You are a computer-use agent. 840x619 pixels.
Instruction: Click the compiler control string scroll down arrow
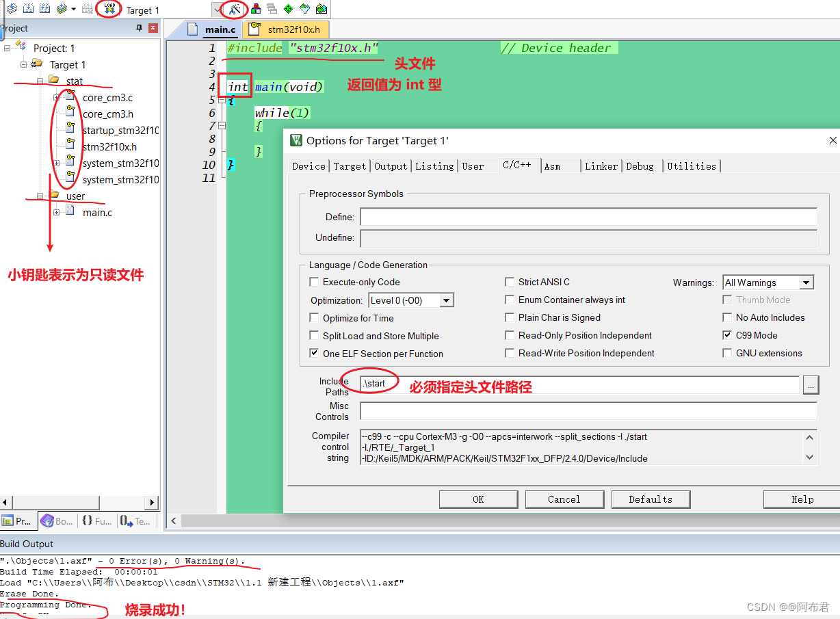coord(810,457)
